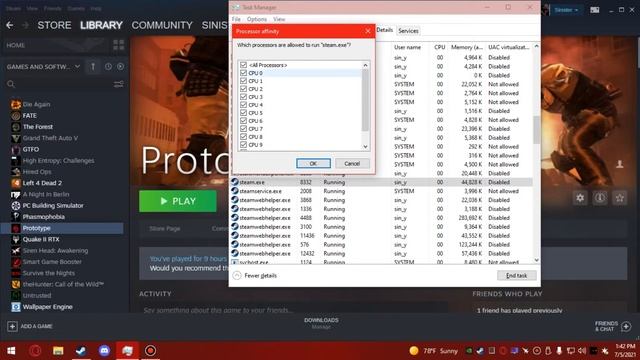
Task: Uncheck CPU 5 checkbox
Action: tap(244, 113)
